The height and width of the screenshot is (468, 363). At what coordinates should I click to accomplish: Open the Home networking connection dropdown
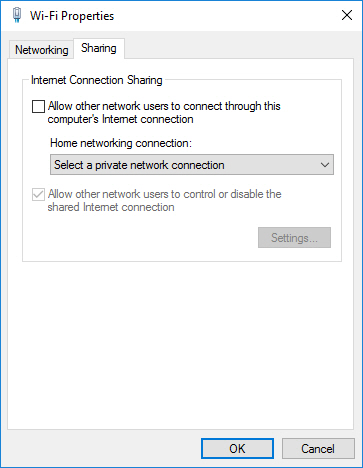pos(192,165)
